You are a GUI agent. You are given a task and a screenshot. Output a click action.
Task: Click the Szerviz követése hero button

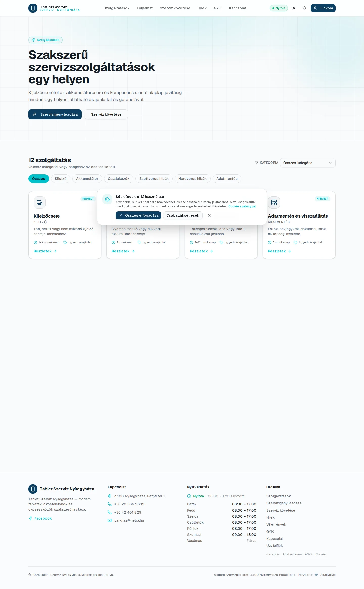click(106, 114)
